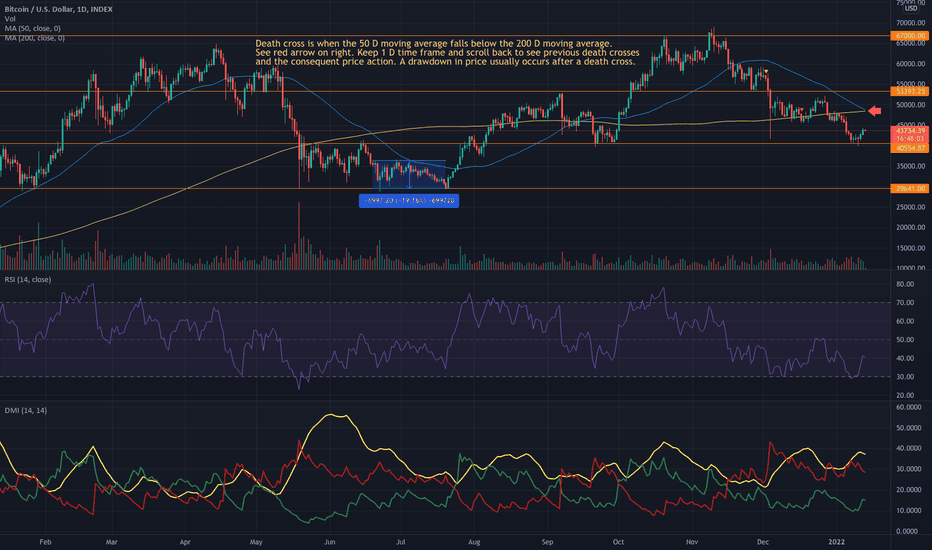This screenshot has height=550, width=932.
Task: Click the 25000.00 tick on the price axis
Action: (911, 208)
